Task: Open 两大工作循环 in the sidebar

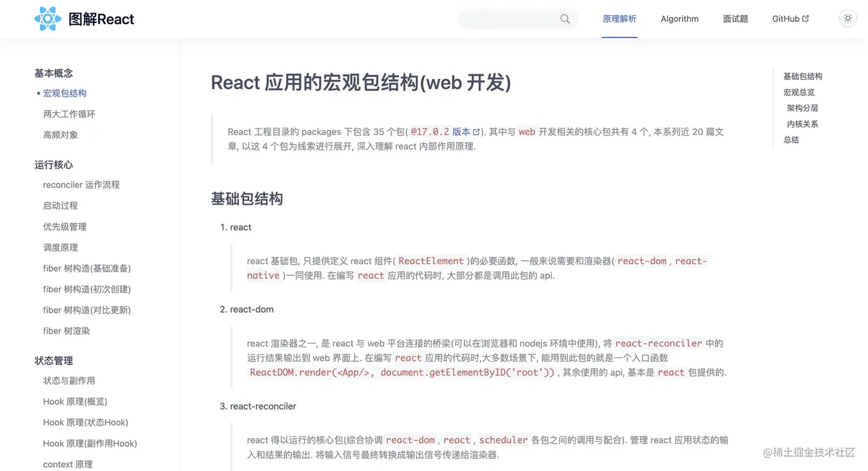Action: tap(69, 114)
